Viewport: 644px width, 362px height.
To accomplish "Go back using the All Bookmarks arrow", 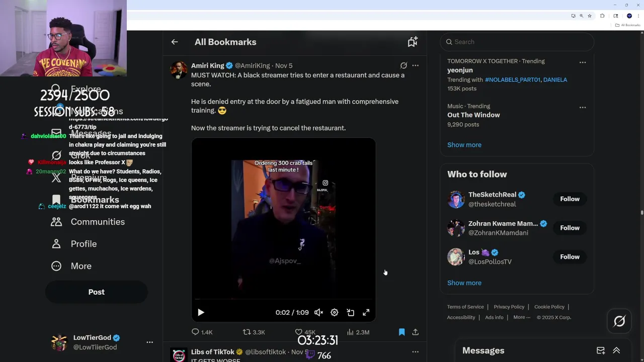I will pos(175,42).
